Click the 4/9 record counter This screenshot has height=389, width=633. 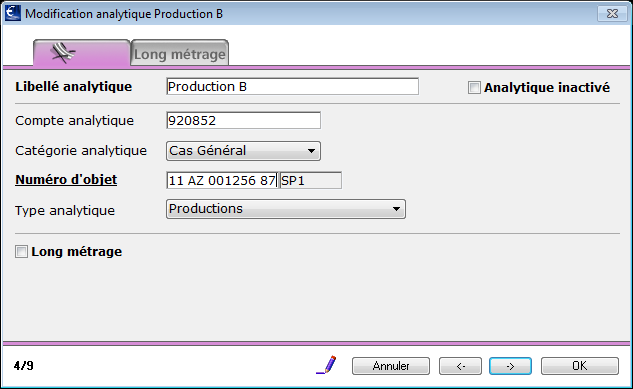pos(24,366)
